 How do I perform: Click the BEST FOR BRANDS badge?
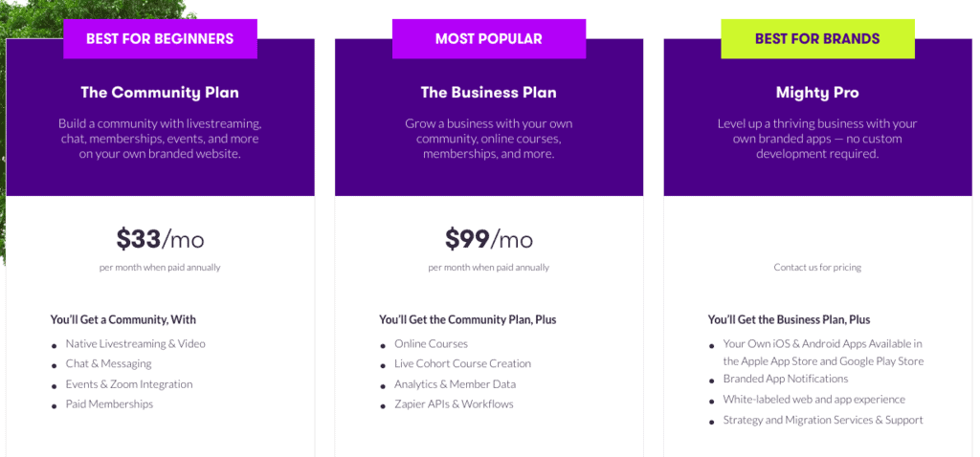(x=817, y=39)
